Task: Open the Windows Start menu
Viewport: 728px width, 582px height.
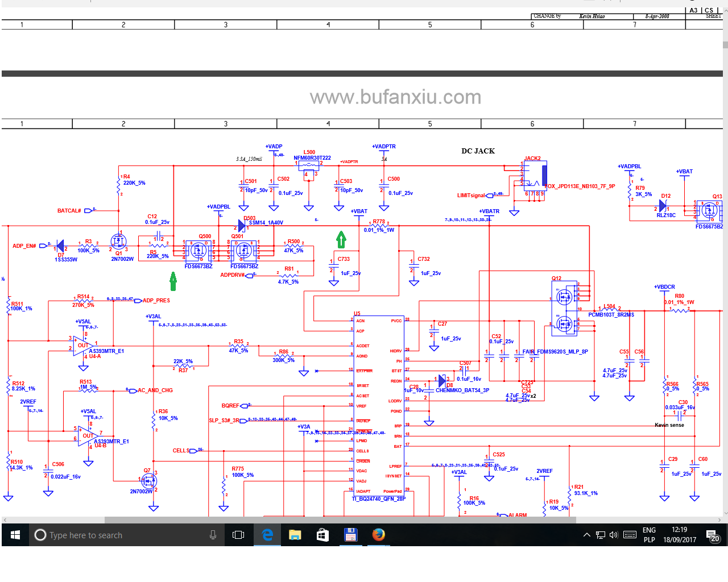Action: coord(15,535)
